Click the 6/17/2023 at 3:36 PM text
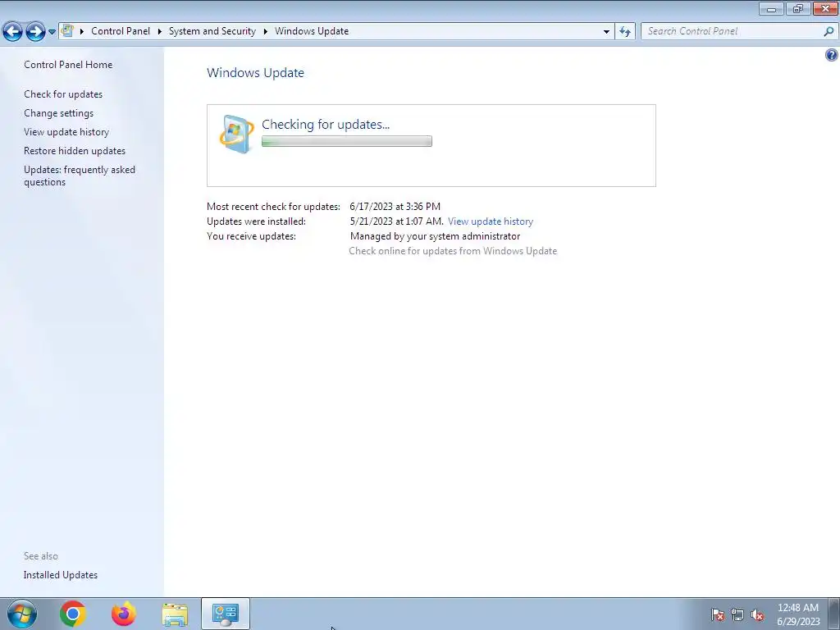Viewport: 840px width, 630px height. click(395, 206)
